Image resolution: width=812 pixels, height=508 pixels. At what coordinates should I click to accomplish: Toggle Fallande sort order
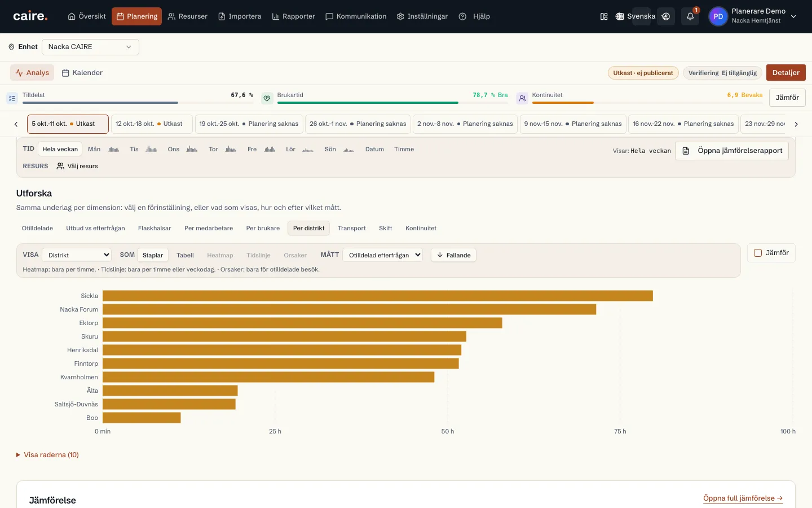(x=454, y=255)
